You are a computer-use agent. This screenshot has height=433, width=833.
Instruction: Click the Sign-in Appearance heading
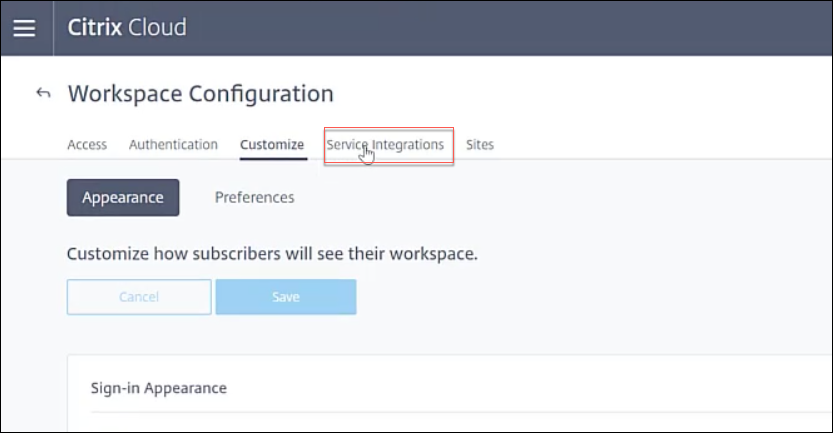(159, 388)
